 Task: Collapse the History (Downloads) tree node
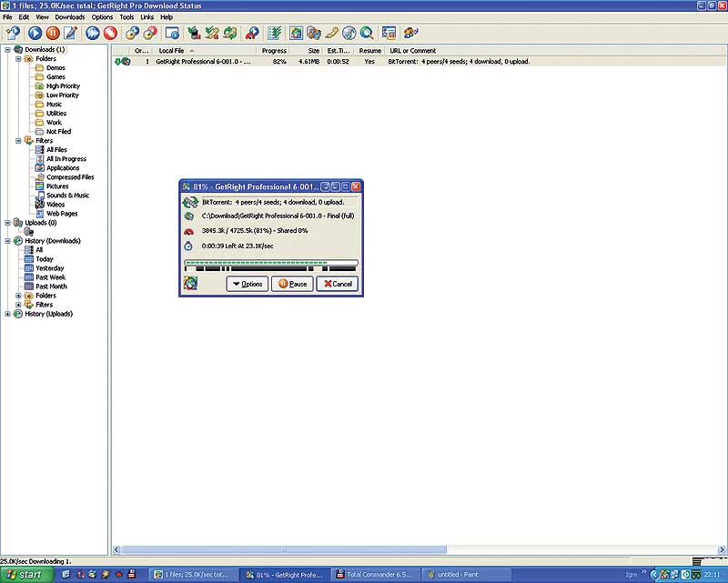(8, 241)
